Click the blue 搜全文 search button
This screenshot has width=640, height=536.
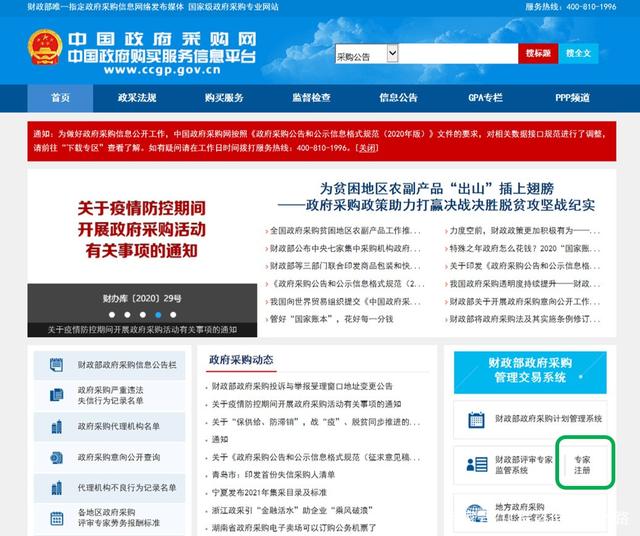click(x=578, y=53)
